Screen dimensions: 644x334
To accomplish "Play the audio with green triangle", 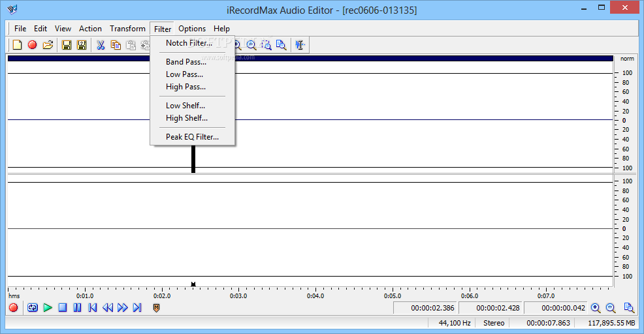I will 48,307.
